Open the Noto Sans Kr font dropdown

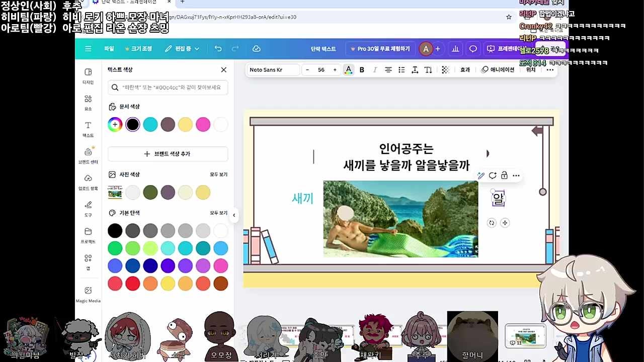pyautogui.click(x=273, y=70)
